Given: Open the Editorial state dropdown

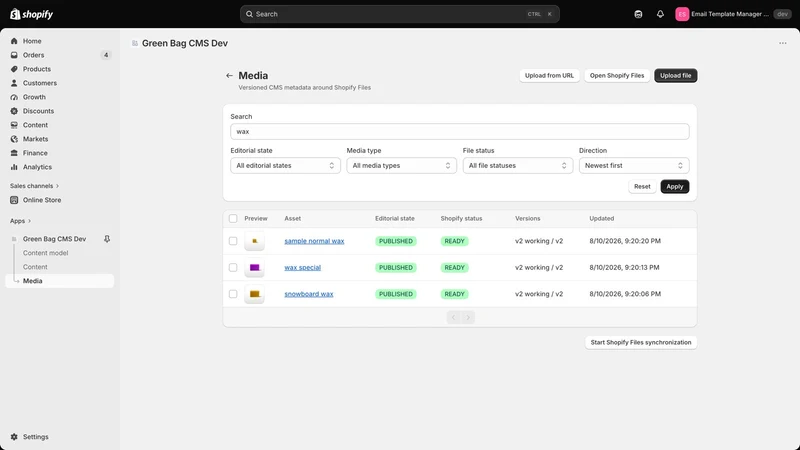Looking at the screenshot, I should pos(285,165).
